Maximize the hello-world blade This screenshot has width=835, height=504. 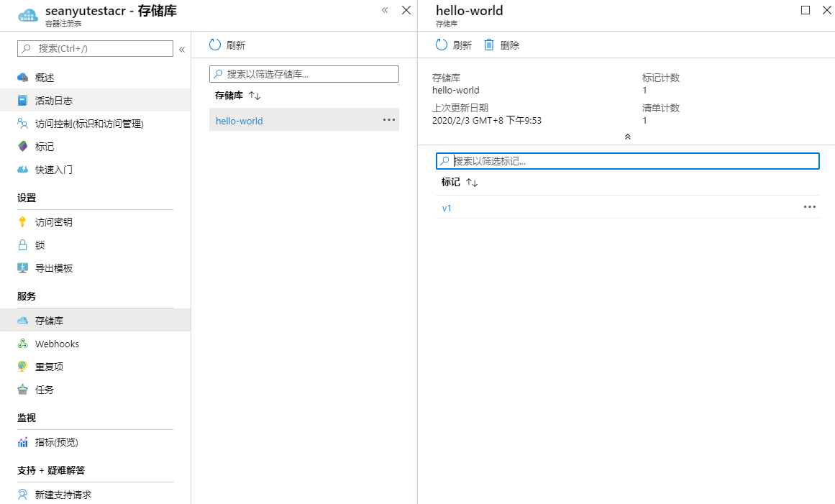tap(806, 10)
